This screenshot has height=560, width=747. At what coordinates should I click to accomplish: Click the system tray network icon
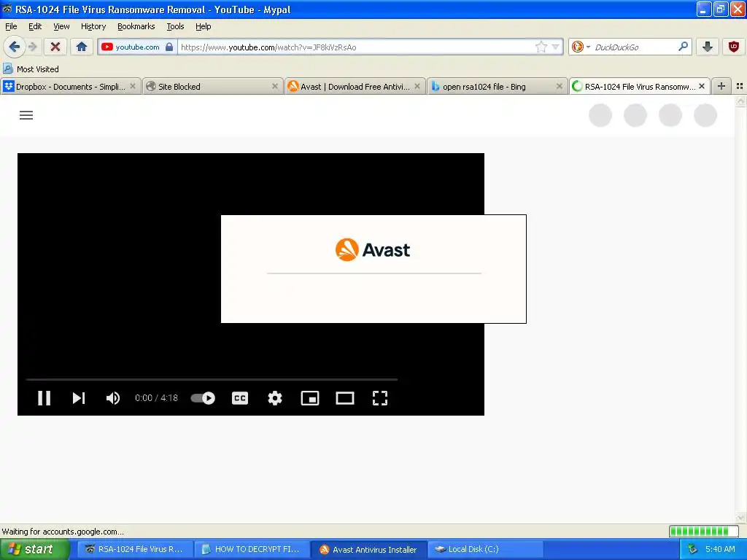coord(693,549)
